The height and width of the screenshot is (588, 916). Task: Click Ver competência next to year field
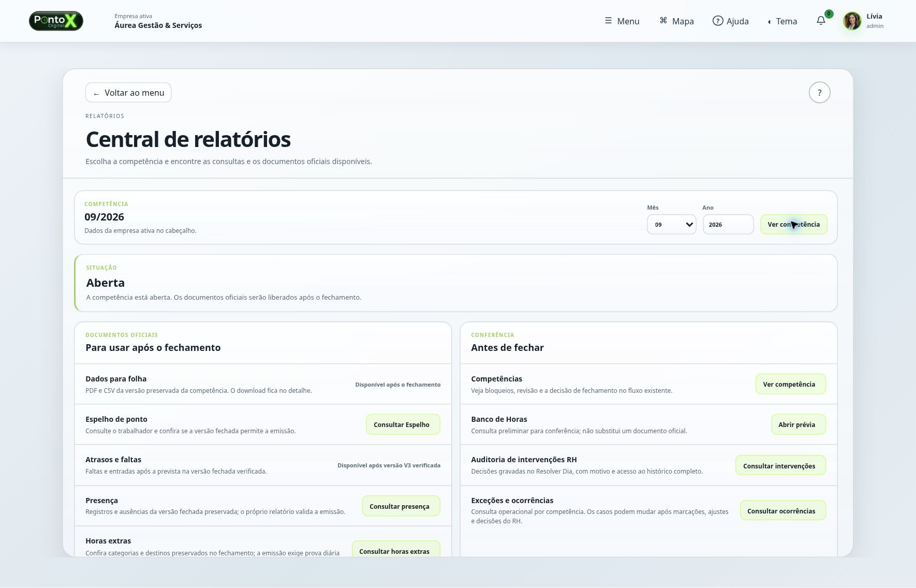793,224
